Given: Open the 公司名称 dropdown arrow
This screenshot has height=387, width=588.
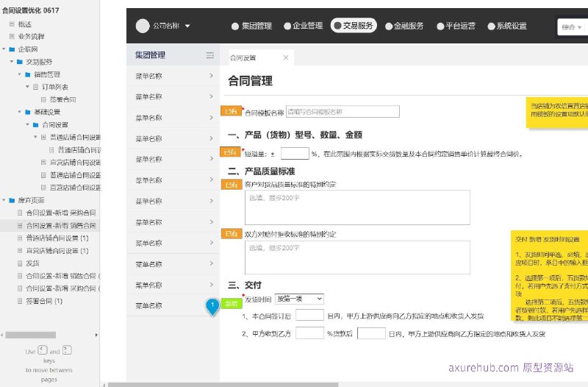Looking at the screenshot, I should [x=187, y=26].
